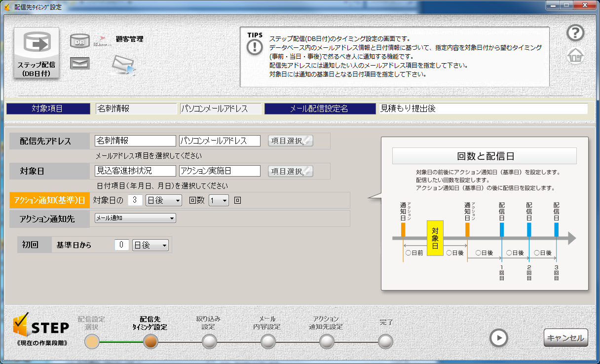Click the メールアドレス項目を選択してください hint text
This screenshot has height=364, width=600.
149,156
